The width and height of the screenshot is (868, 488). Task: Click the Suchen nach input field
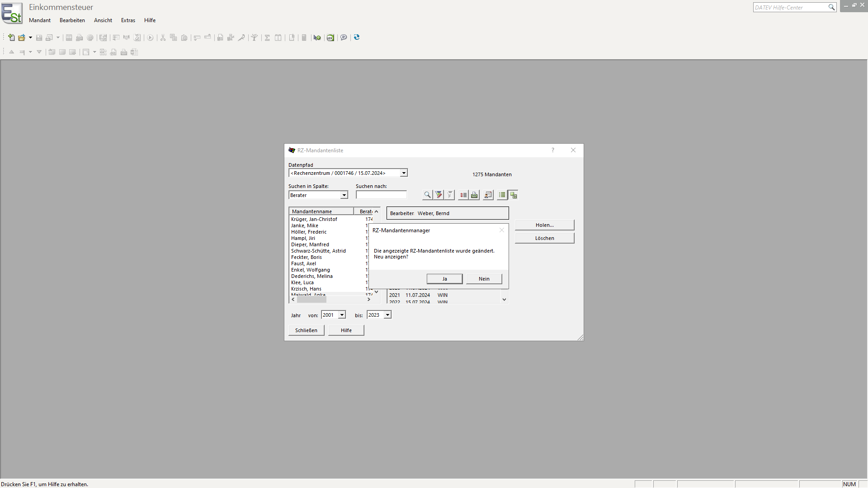pyautogui.click(x=381, y=195)
